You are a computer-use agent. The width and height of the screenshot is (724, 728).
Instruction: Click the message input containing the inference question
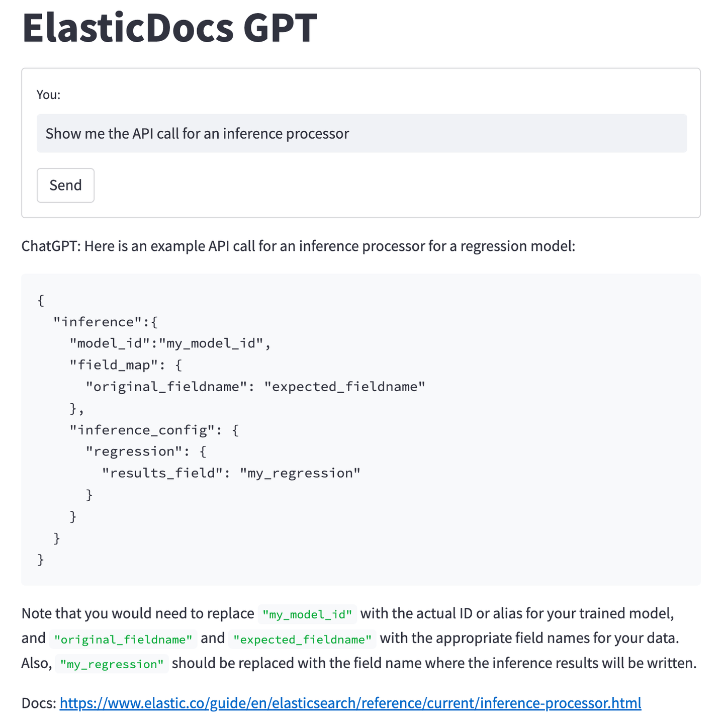pos(361,133)
